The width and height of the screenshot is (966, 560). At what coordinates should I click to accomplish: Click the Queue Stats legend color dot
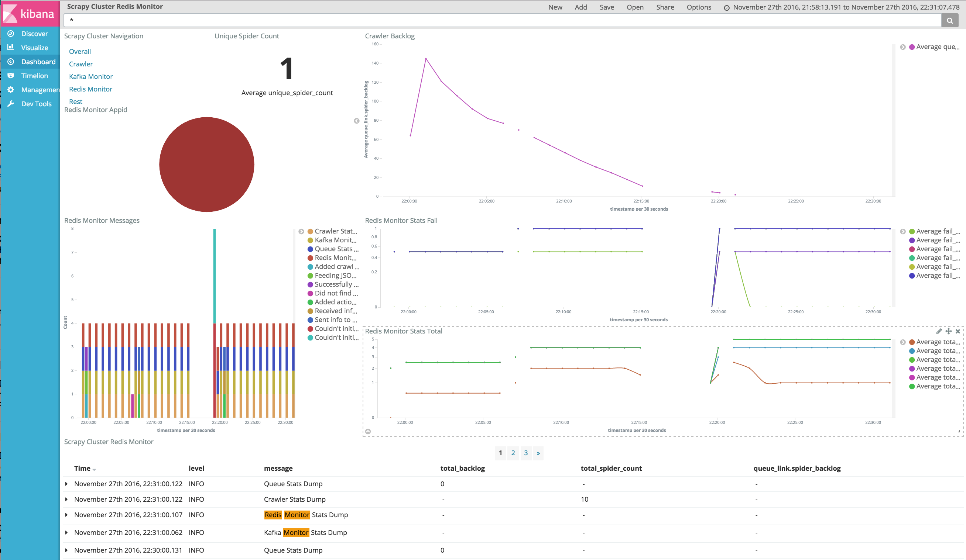click(311, 249)
